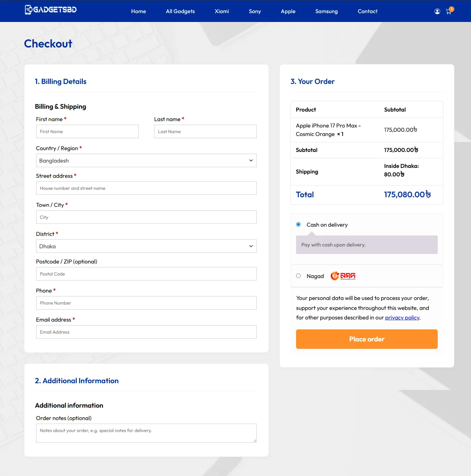Navigate to Samsung category
This screenshot has height=476, width=471.
point(326,11)
